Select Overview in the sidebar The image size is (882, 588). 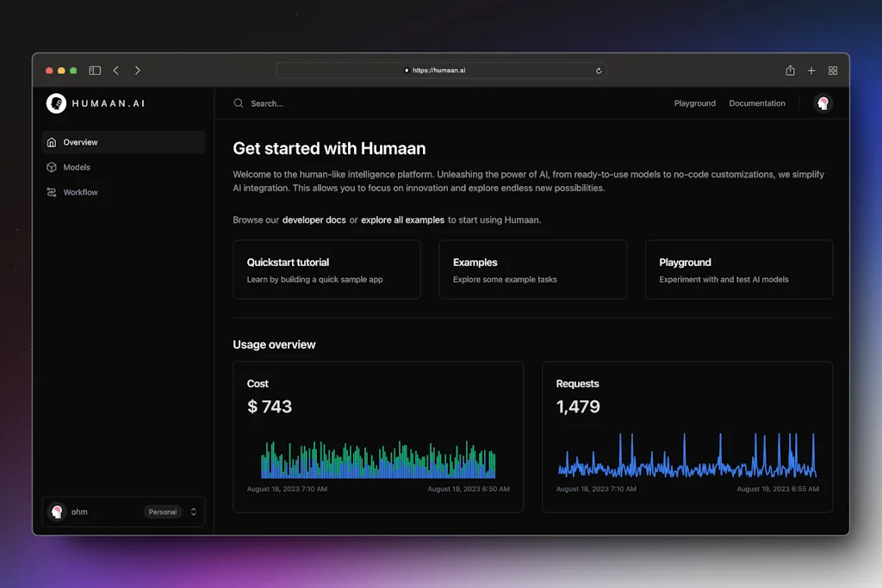pyautogui.click(x=80, y=142)
